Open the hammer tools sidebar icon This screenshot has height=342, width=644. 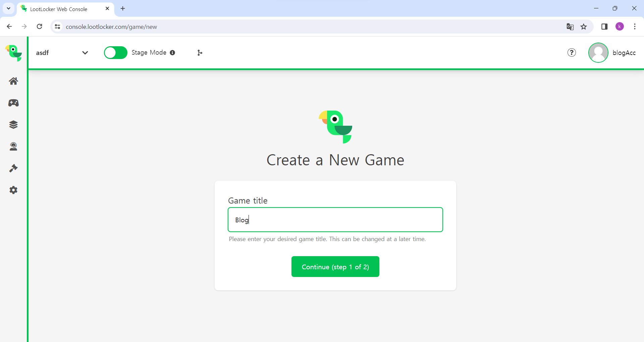13,168
